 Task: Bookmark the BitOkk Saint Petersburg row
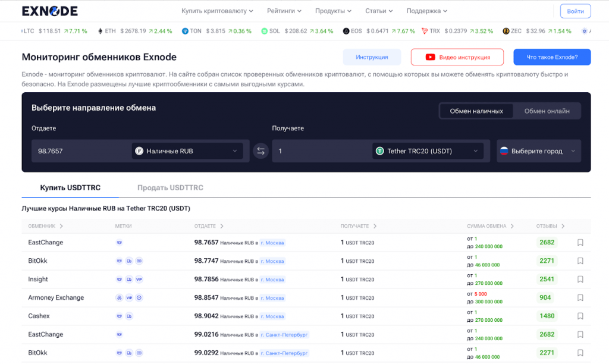[580, 353]
